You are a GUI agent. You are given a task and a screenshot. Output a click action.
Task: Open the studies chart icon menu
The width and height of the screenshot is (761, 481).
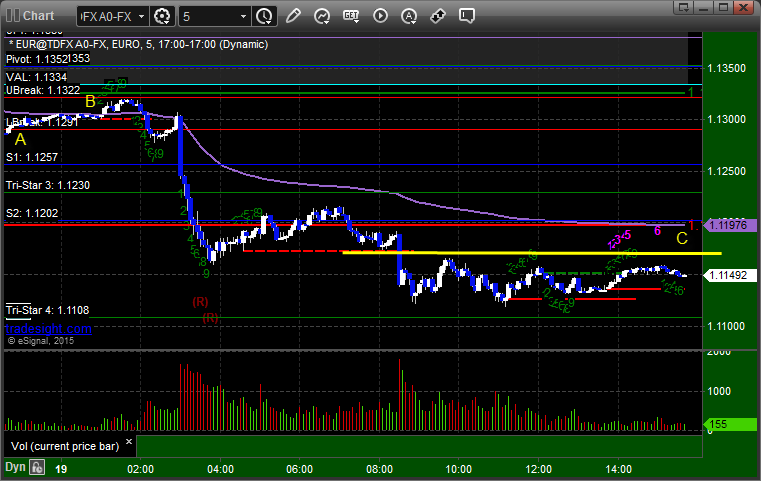pyautogui.click(x=322, y=16)
